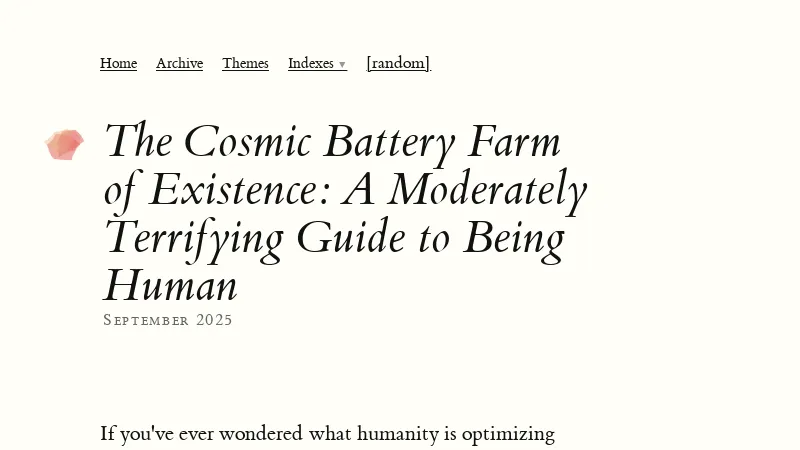
Task: Click the small triangle arrow after Indexes
Action: point(342,65)
